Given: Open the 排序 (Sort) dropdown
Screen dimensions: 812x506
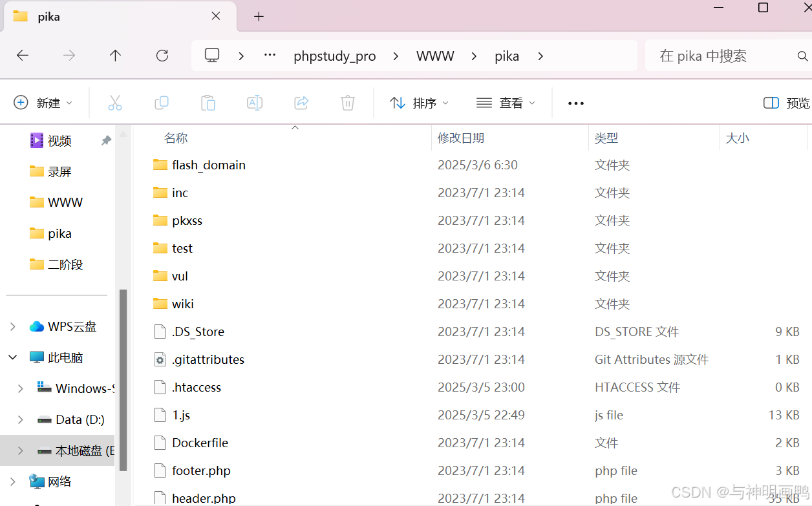Looking at the screenshot, I should (419, 103).
